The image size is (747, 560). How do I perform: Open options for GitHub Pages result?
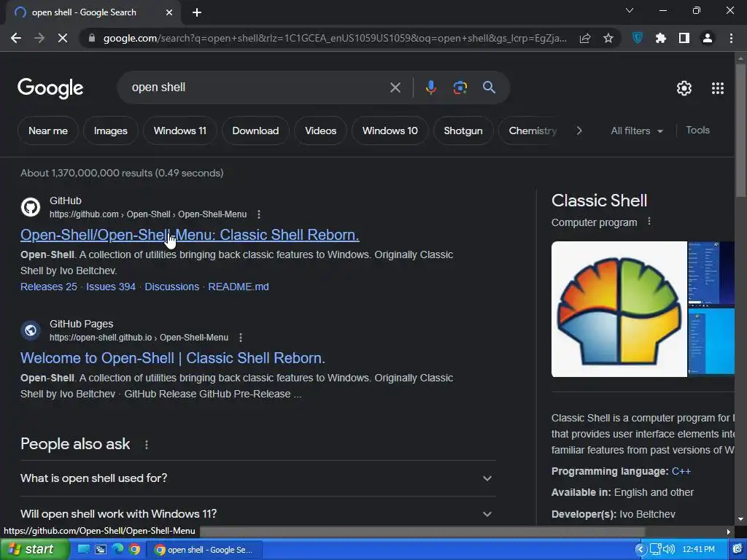click(241, 338)
